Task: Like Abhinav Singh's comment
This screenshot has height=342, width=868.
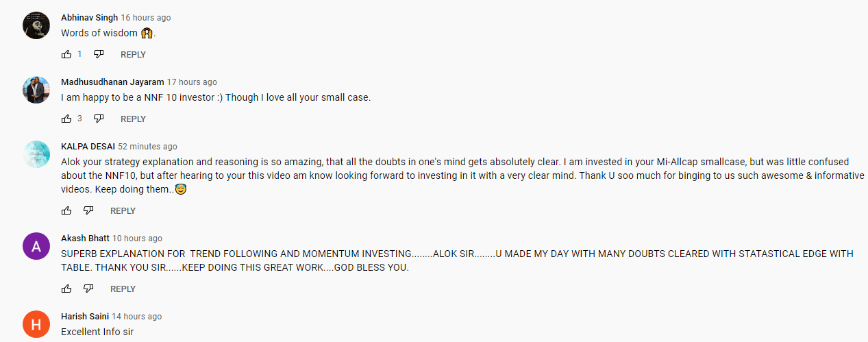Action: (66, 54)
